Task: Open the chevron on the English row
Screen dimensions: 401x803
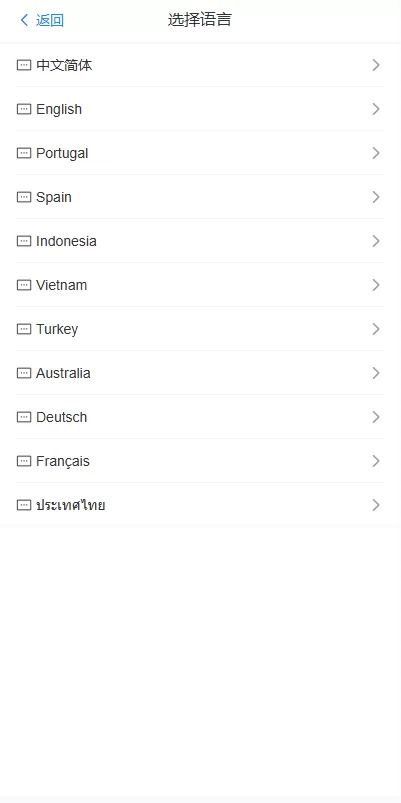Action: tap(376, 109)
